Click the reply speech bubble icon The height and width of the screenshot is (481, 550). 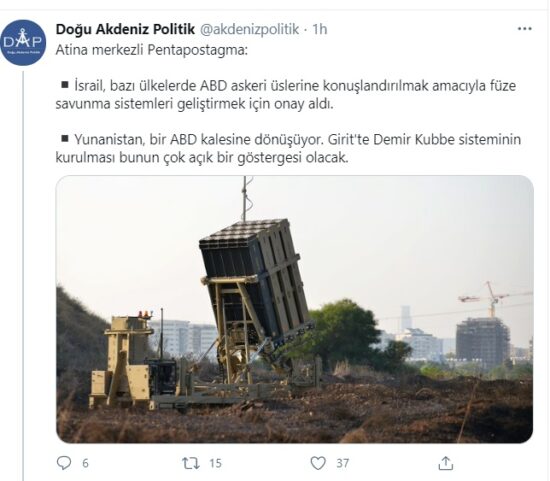click(63, 463)
